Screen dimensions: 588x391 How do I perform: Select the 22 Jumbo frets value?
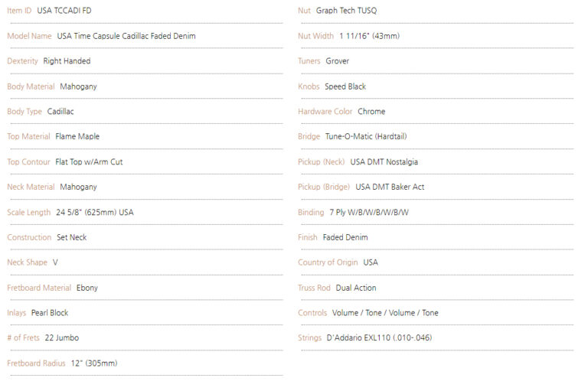coord(62,337)
